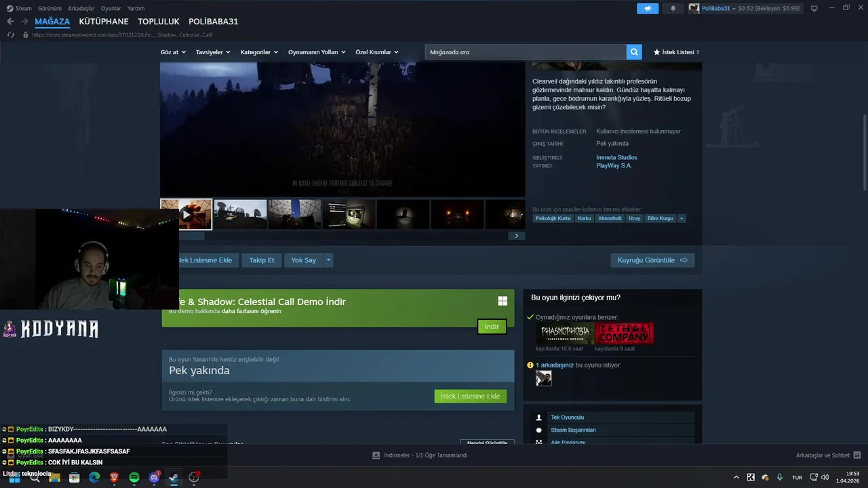
Task: Click the friend avatar who wants this game
Action: 544,378
